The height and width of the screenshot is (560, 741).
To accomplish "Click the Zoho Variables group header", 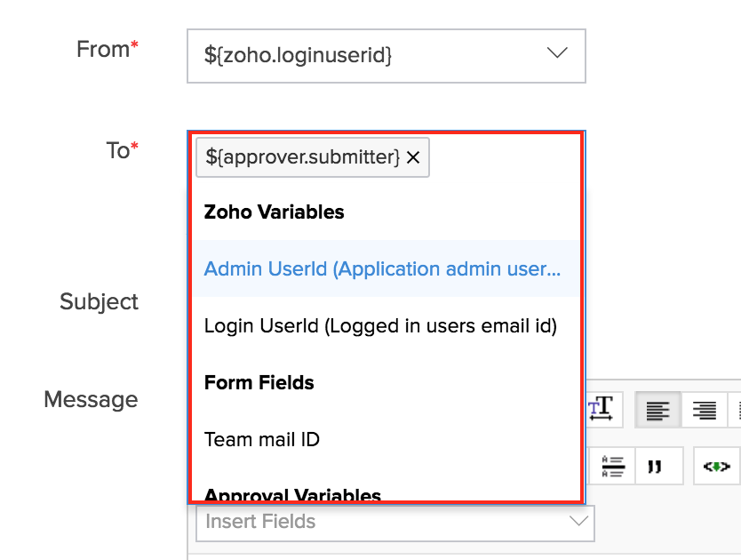I will (x=274, y=212).
